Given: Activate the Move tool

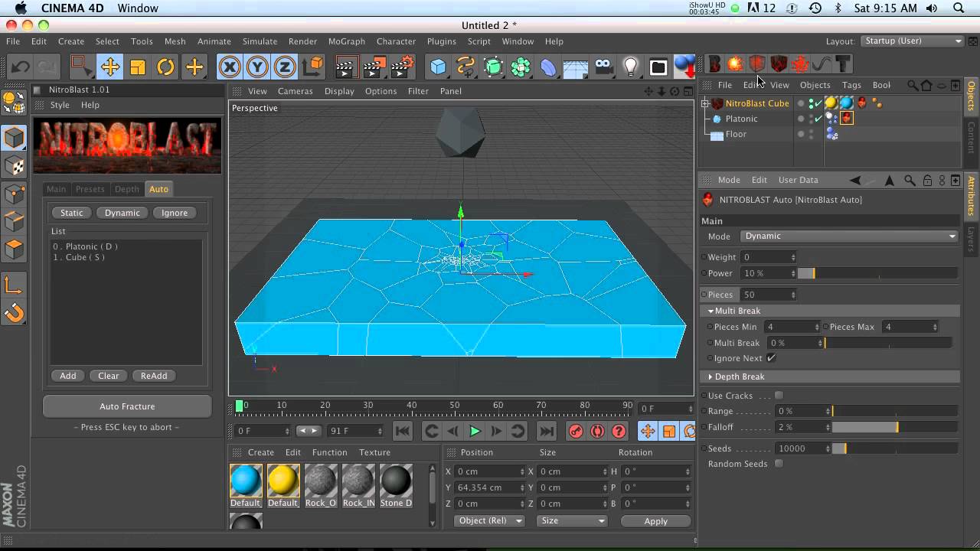Looking at the screenshot, I should tap(109, 67).
